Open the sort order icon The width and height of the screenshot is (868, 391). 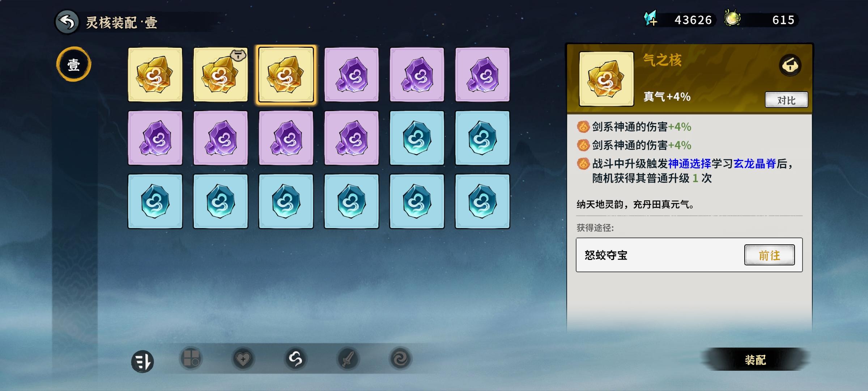pos(142,361)
